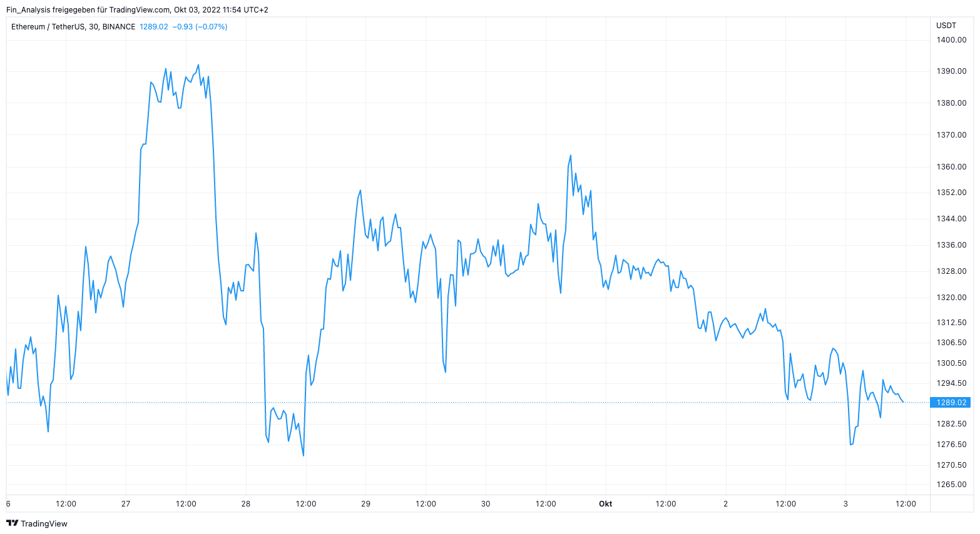Viewport: 980px width, 534px height.
Task: Click the 1282.50 price axis label
Action: pyautogui.click(x=951, y=424)
